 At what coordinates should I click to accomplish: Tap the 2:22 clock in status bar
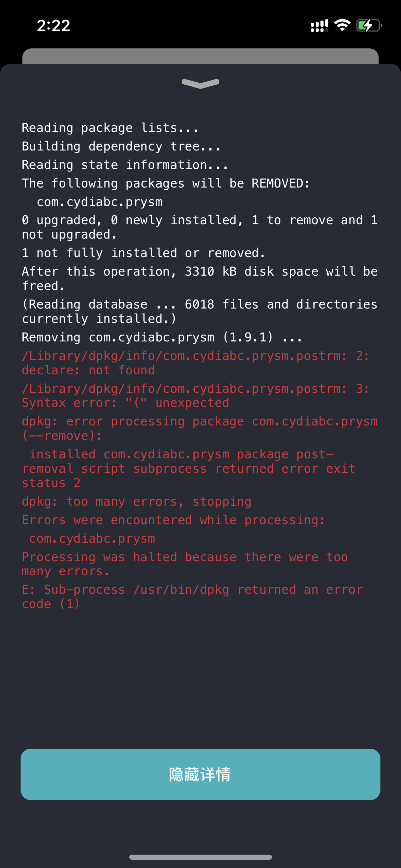coord(53,26)
